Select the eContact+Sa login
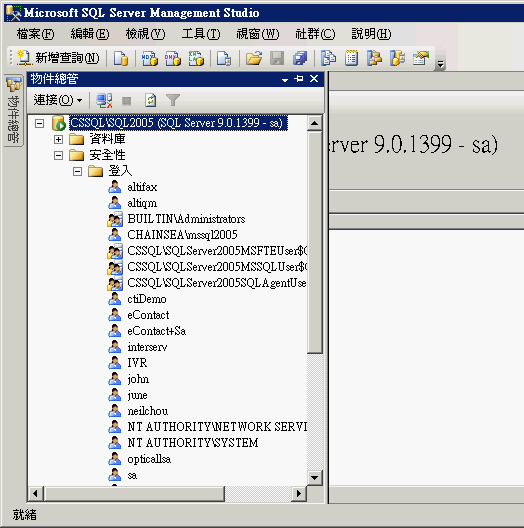Image resolution: width=524 pixels, height=528 pixels. coord(156,331)
